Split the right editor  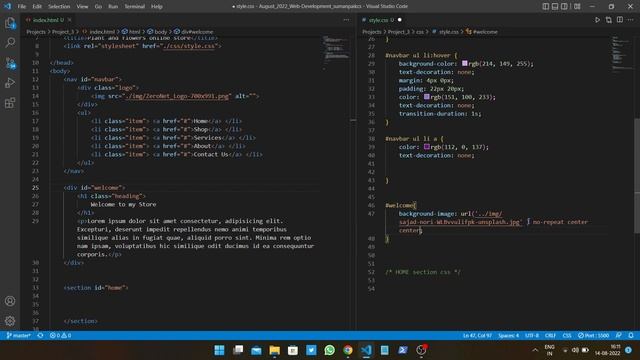pyautogui.click(x=620, y=20)
